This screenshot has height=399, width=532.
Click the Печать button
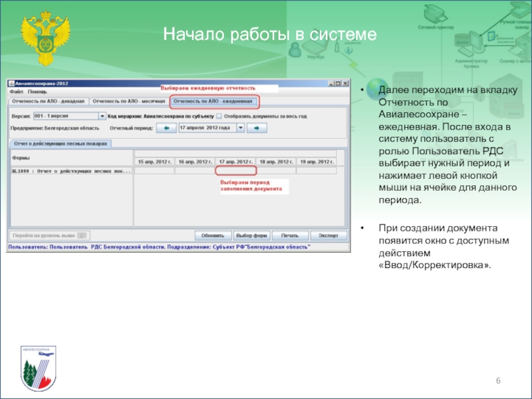(289, 235)
